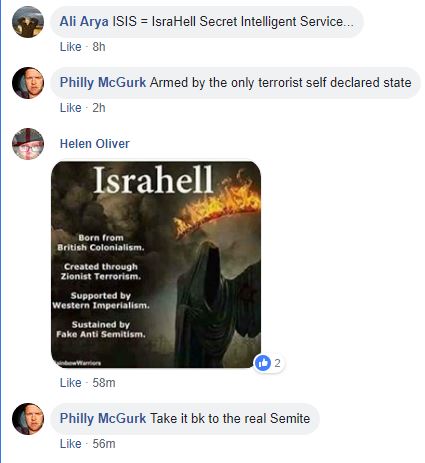This screenshot has width=425, height=463.
Task: Like the 'Take it bk' comment
Action: coord(70,444)
